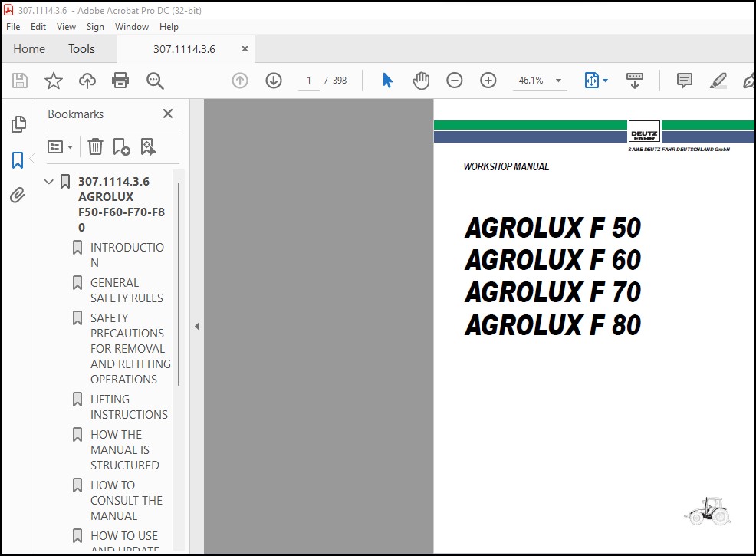Select the arrow selection tool
The width and height of the screenshot is (756, 556).
point(387,81)
